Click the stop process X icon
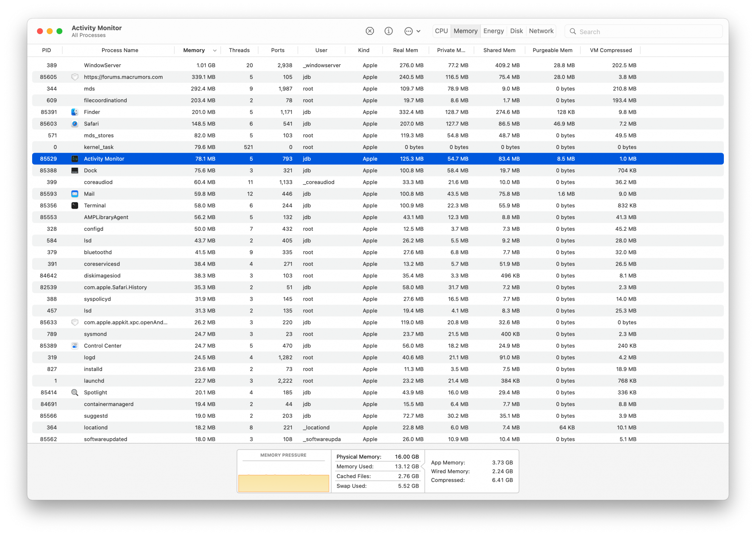The image size is (756, 536). [x=370, y=31]
